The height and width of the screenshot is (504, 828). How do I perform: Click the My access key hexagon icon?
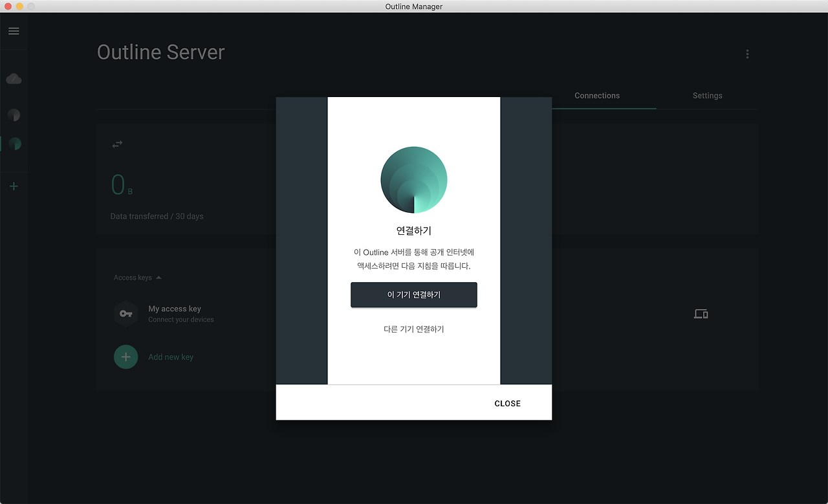[125, 314]
